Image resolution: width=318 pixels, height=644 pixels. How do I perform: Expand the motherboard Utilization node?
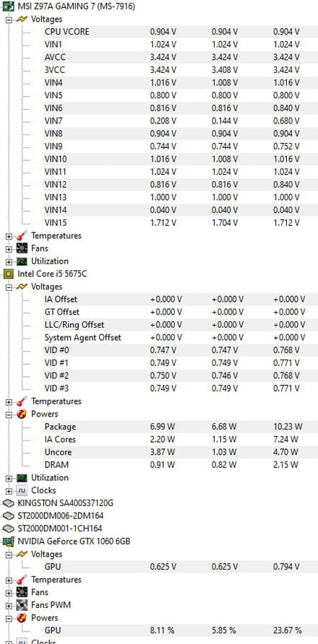9,261
